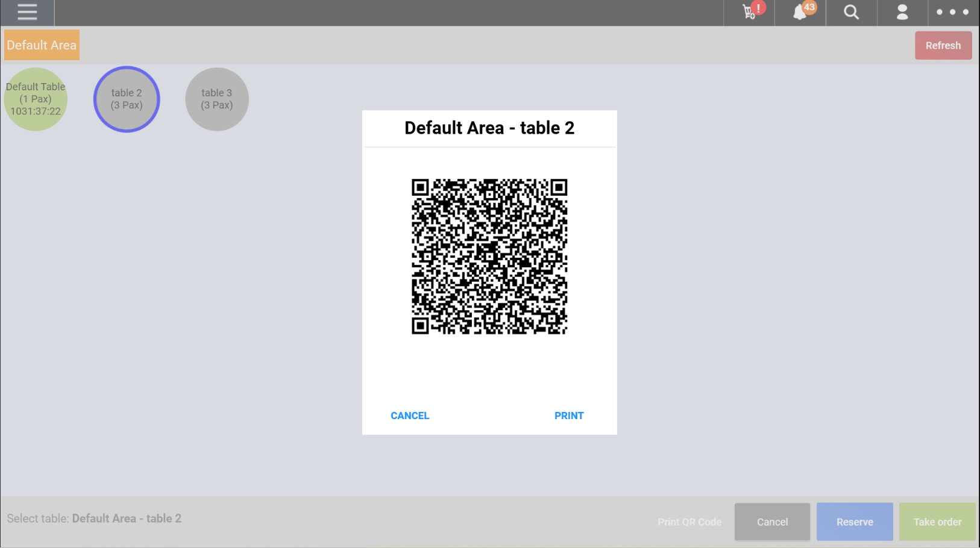Switch to the Default Area tab
Screen dimensions: 980x548
(42, 45)
